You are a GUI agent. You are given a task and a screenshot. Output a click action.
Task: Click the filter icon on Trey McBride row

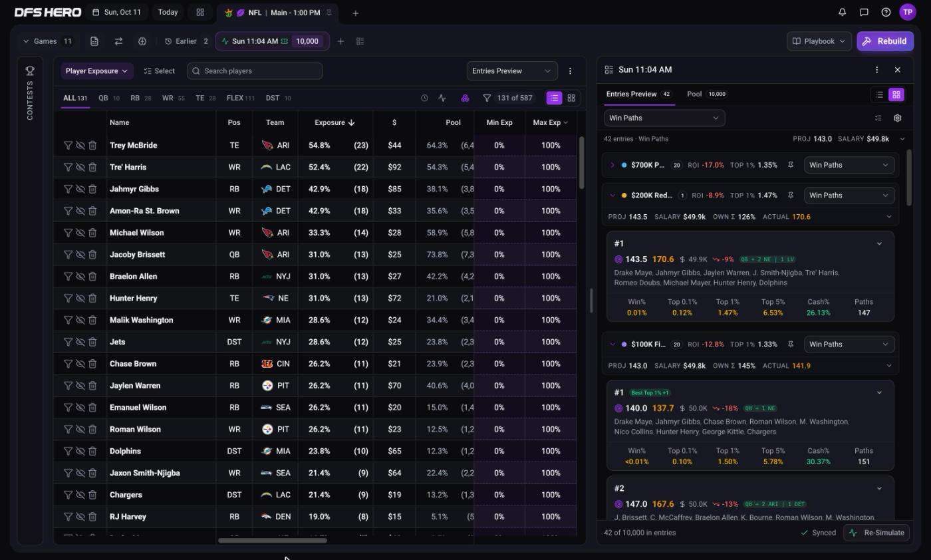[x=68, y=145]
